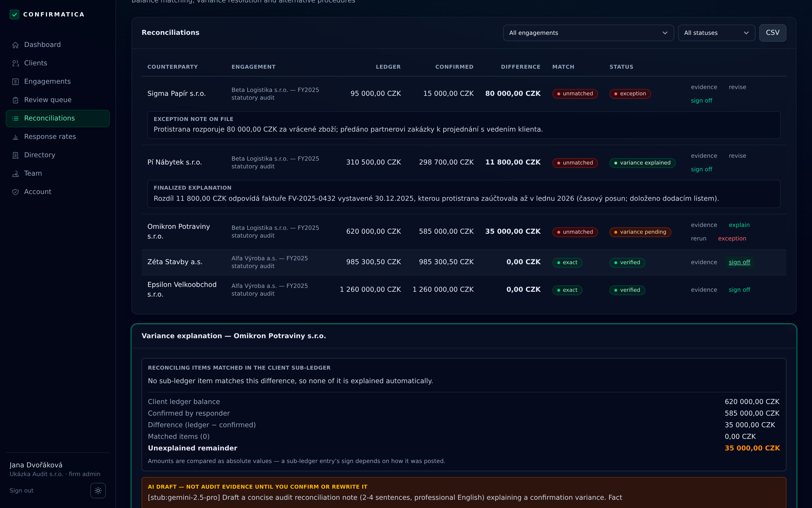Click the Jana Dvořáková user name
This screenshot has height=508, width=812.
36,465
